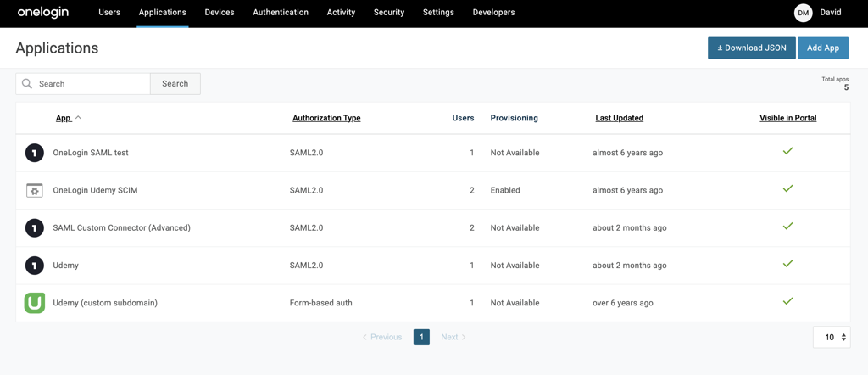Click the checkmark in the Udemy SAML2.0 row

[x=787, y=264]
